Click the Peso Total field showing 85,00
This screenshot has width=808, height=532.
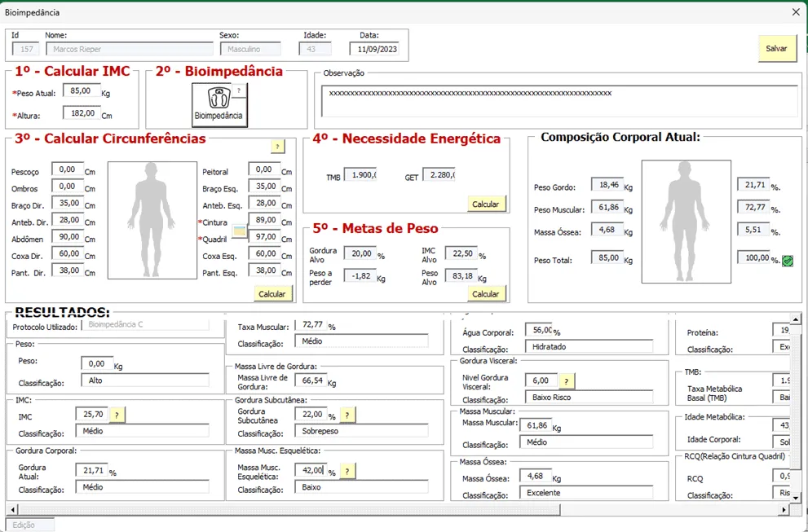pos(607,257)
